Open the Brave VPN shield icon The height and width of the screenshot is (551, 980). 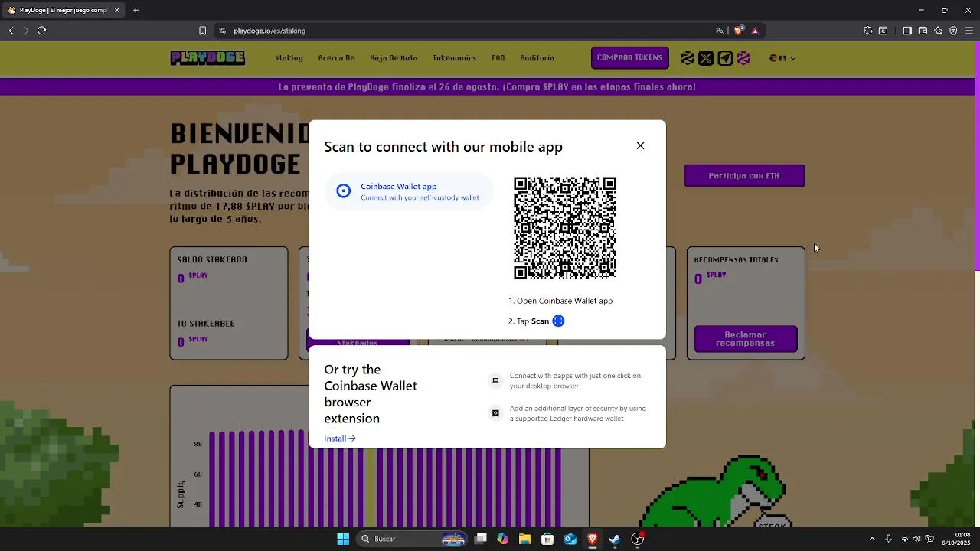click(953, 31)
